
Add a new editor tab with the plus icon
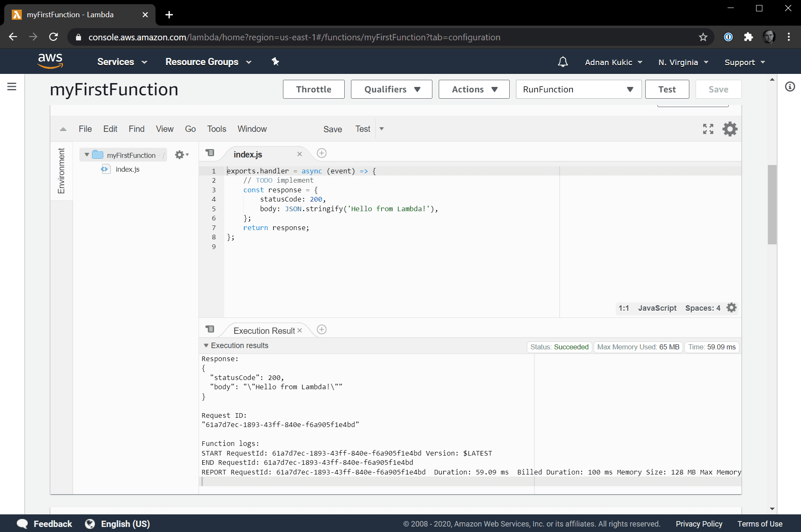pos(322,153)
